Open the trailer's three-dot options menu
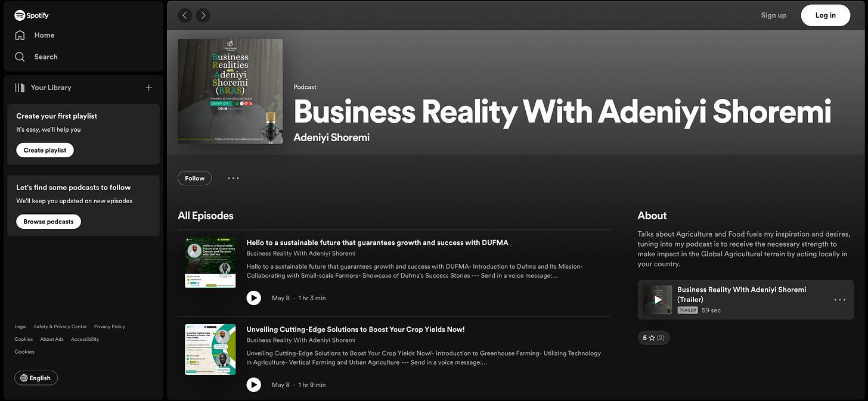The width and height of the screenshot is (868, 401). click(839, 300)
